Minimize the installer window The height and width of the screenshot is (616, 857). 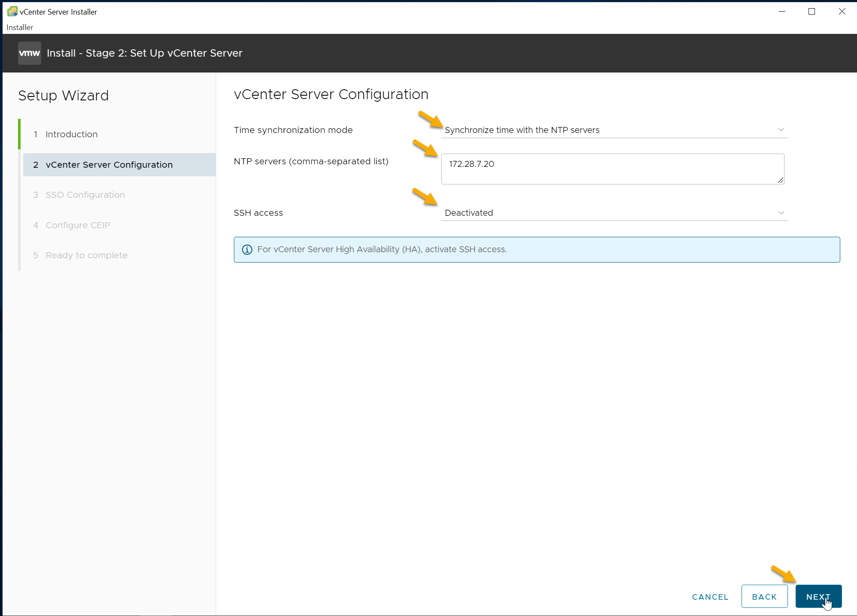(782, 12)
